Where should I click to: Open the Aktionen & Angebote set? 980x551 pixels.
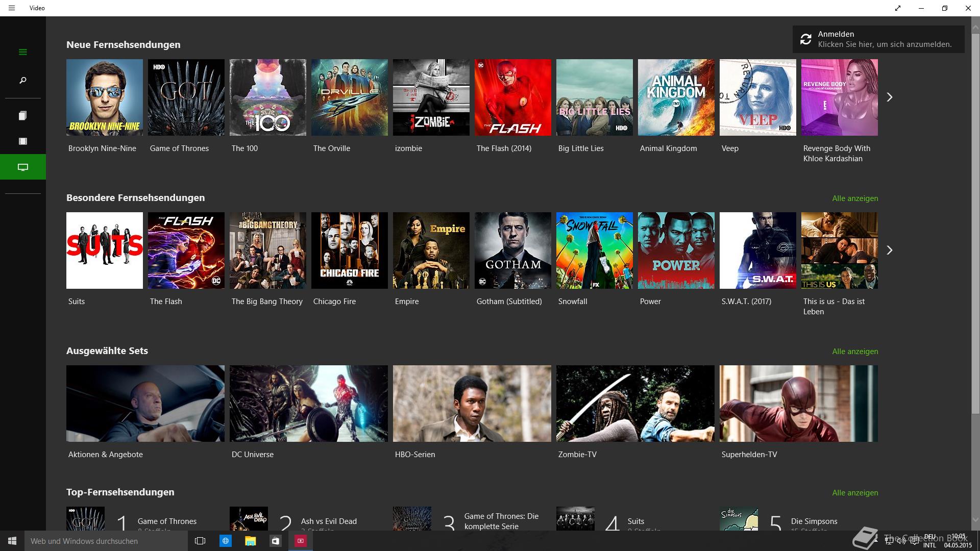point(145,404)
